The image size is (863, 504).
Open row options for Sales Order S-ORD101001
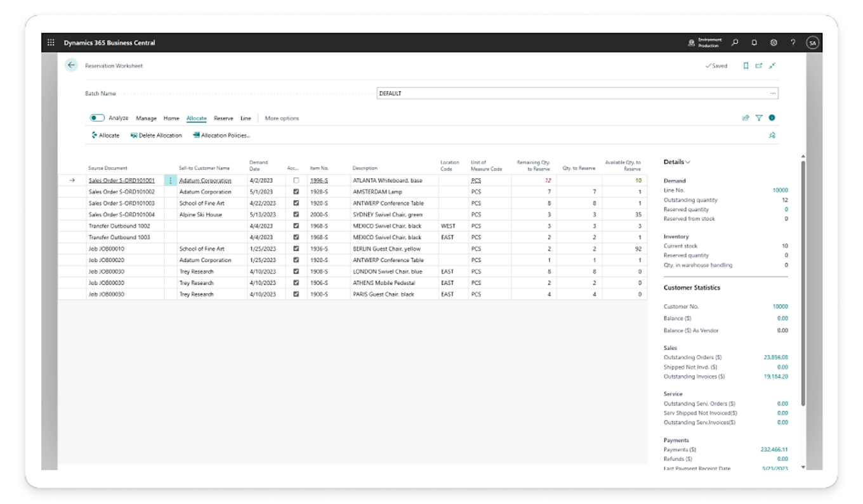pyautogui.click(x=170, y=181)
